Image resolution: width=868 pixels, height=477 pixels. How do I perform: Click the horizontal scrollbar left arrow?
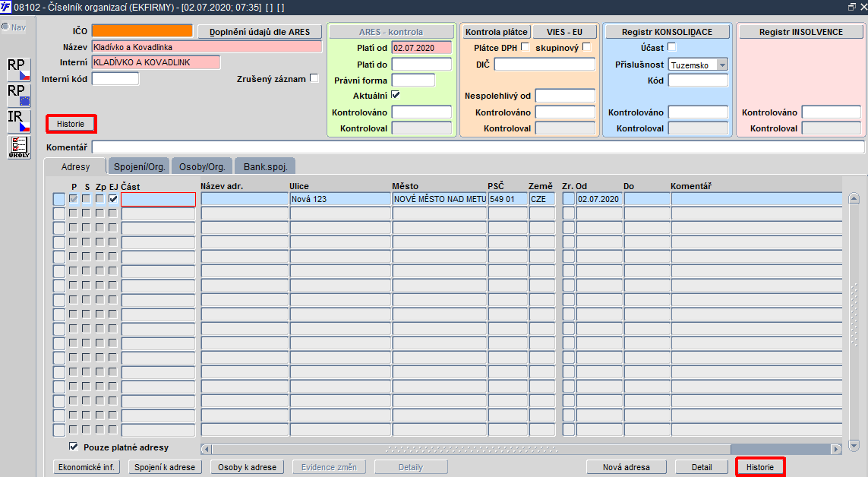tap(206, 450)
